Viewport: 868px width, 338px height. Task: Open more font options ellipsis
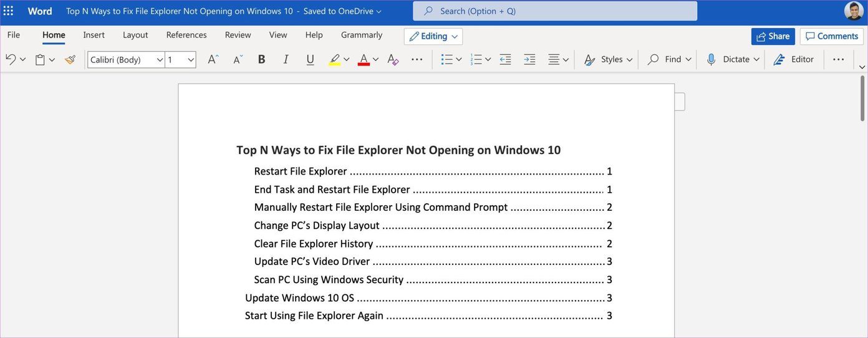(x=417, y=59)
